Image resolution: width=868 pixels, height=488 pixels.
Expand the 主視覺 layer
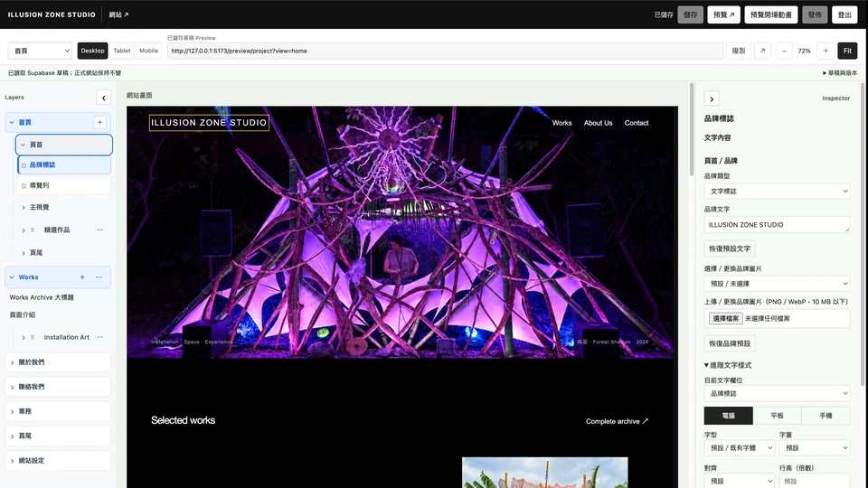pyautogui.click(x=24, y=208)
